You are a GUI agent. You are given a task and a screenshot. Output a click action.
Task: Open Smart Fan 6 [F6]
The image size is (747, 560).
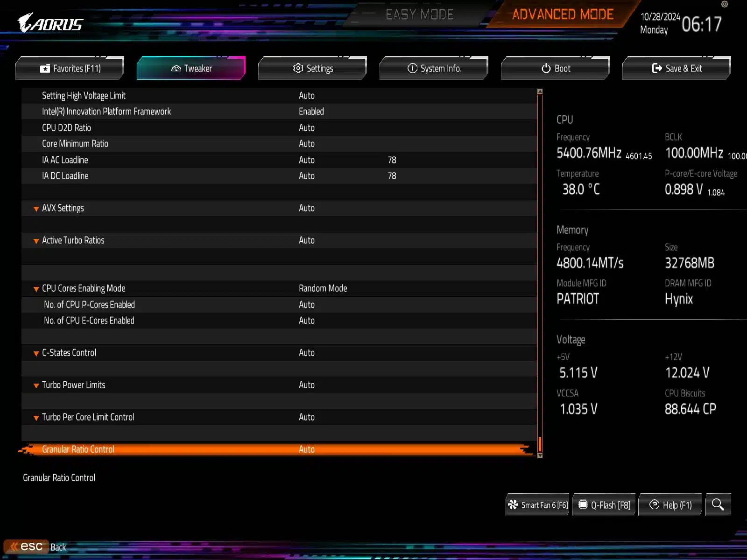537,504
